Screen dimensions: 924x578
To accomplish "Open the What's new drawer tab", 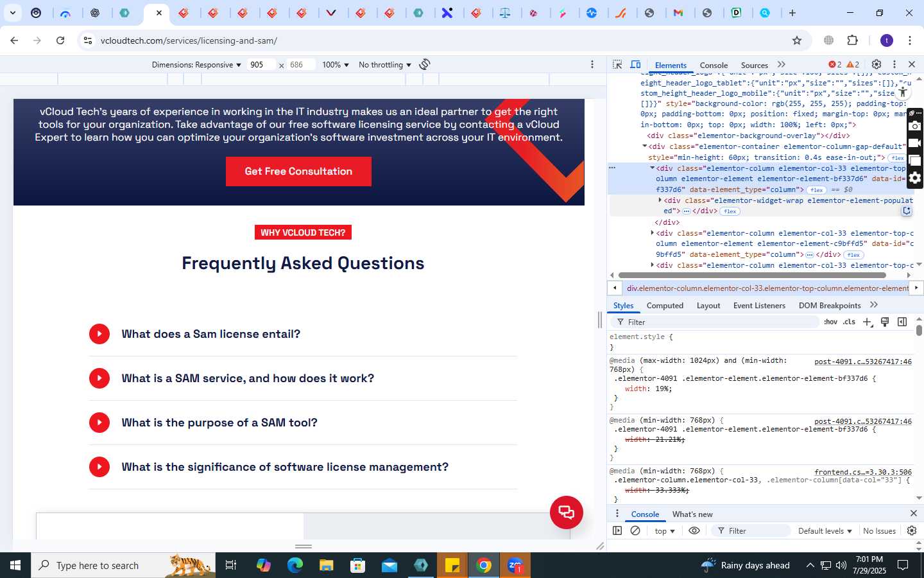I will [x=692, y=514].
